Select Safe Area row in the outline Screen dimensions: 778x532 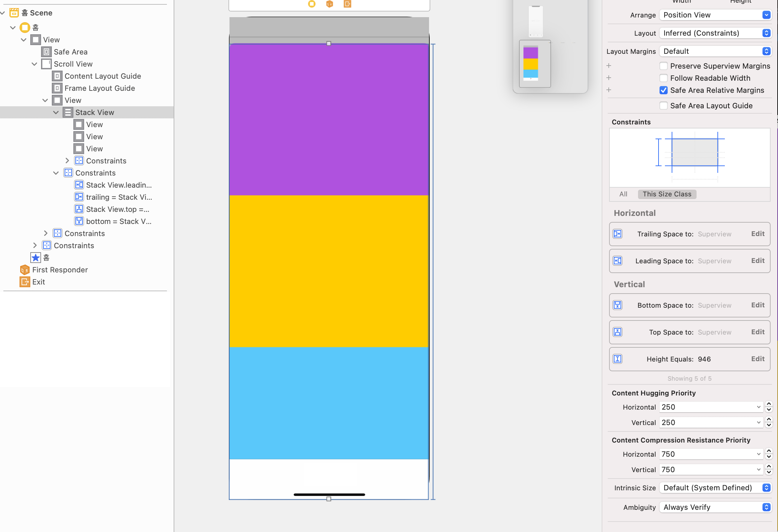(87, 52)
